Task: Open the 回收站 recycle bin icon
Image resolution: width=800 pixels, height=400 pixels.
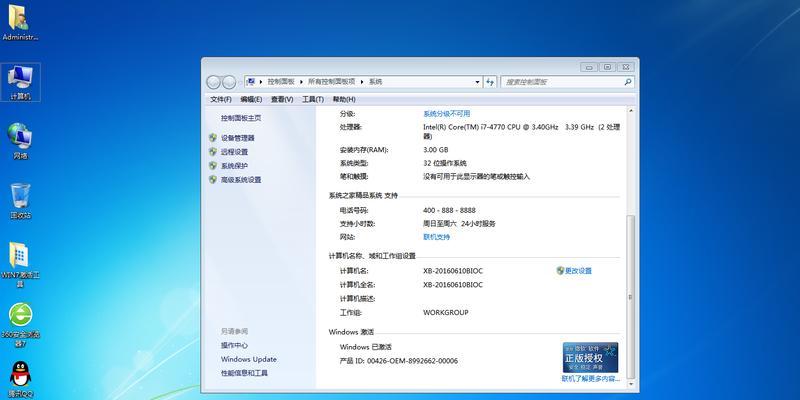Action: pos(20,201)
